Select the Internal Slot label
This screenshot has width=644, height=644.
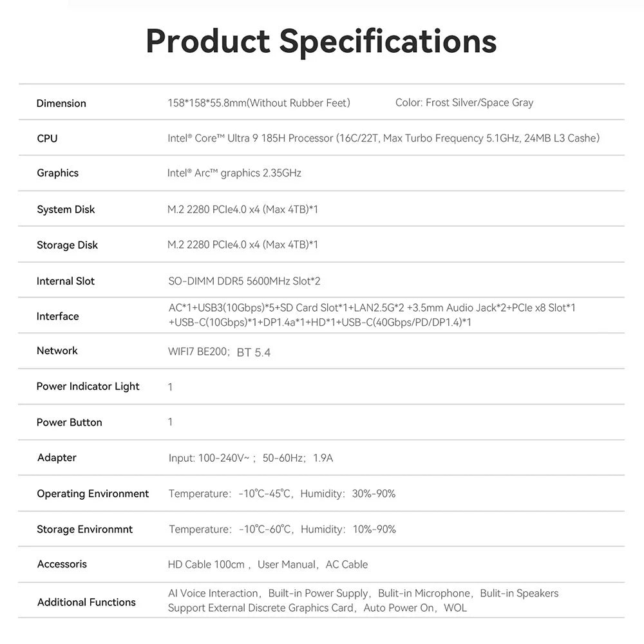coord(65,281)
